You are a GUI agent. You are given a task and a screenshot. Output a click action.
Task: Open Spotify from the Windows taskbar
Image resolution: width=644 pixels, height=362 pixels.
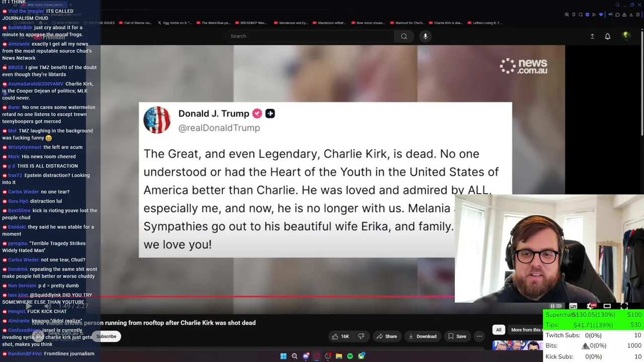(350, 356)
